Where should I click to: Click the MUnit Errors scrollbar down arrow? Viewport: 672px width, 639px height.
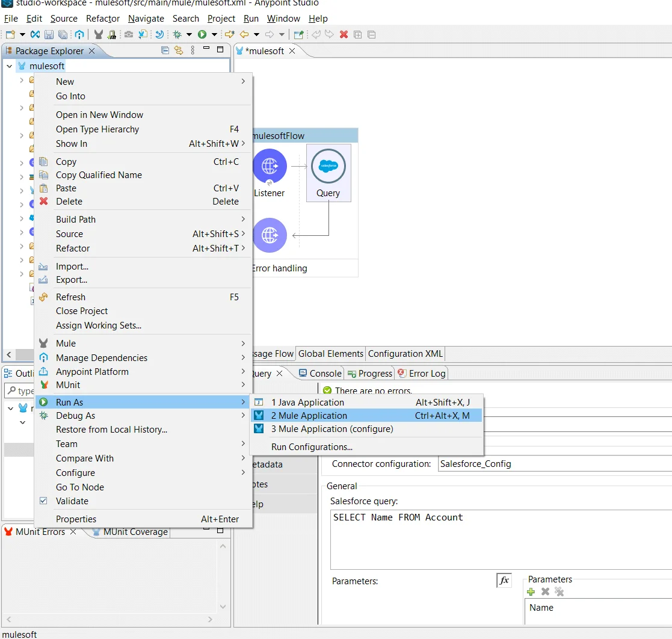click(x=223, y=607)
